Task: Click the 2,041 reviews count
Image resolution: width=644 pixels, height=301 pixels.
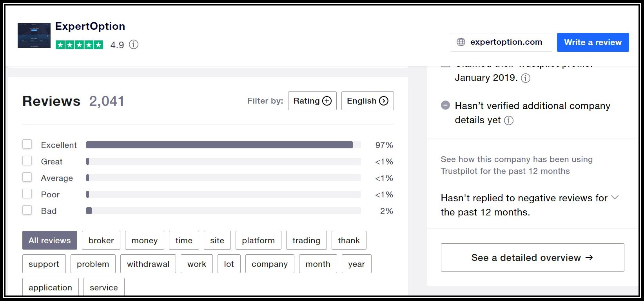Action: point(107,101)
